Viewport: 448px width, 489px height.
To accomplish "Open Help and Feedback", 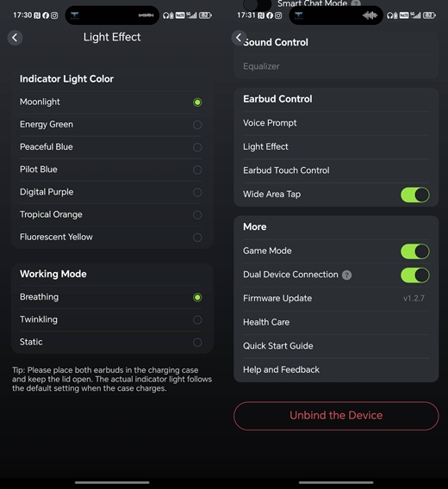I will coord(336,370).
